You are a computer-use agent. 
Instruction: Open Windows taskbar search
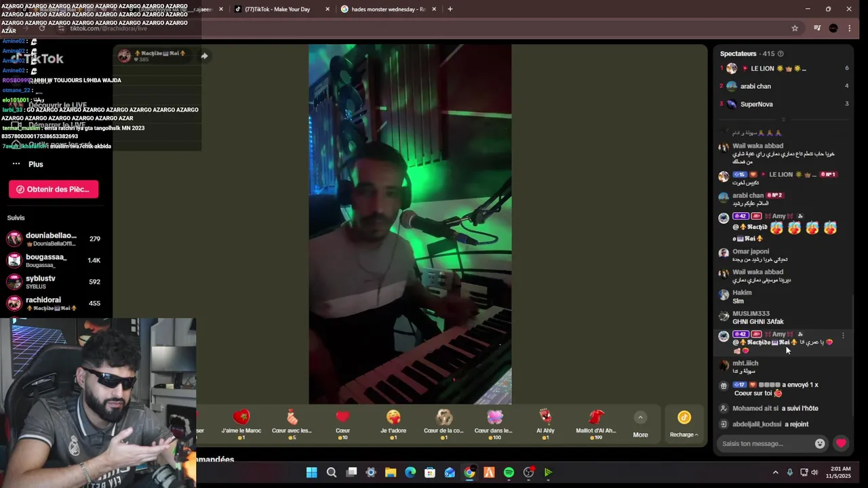332,472
